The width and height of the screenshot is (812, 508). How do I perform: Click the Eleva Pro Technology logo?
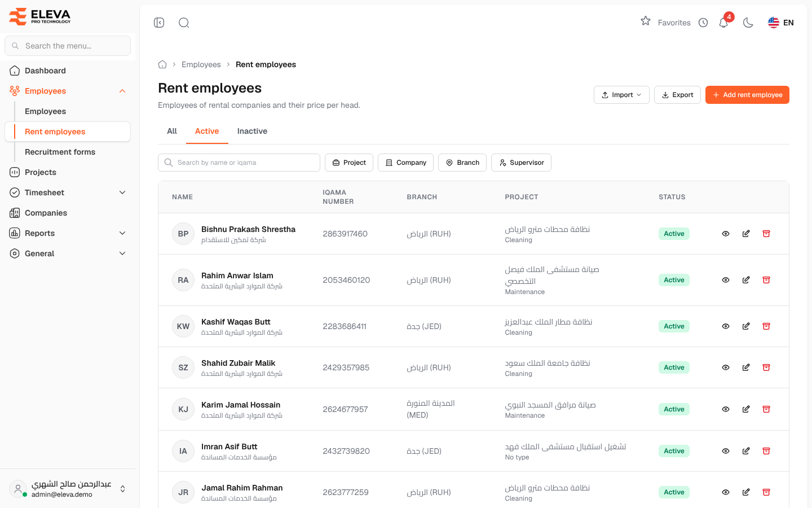pos(39,16)
